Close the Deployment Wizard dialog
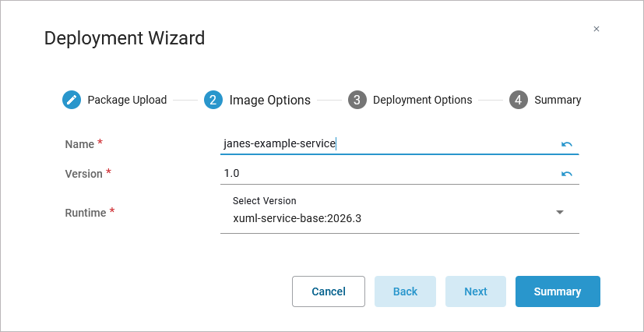 [x=596, y=29]
